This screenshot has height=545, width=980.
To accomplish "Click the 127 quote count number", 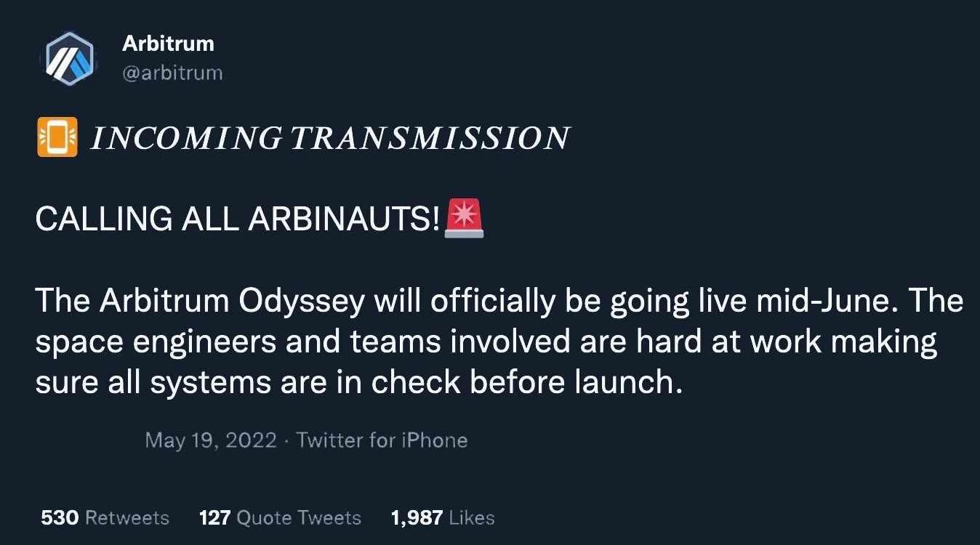I will pos(214,517).
